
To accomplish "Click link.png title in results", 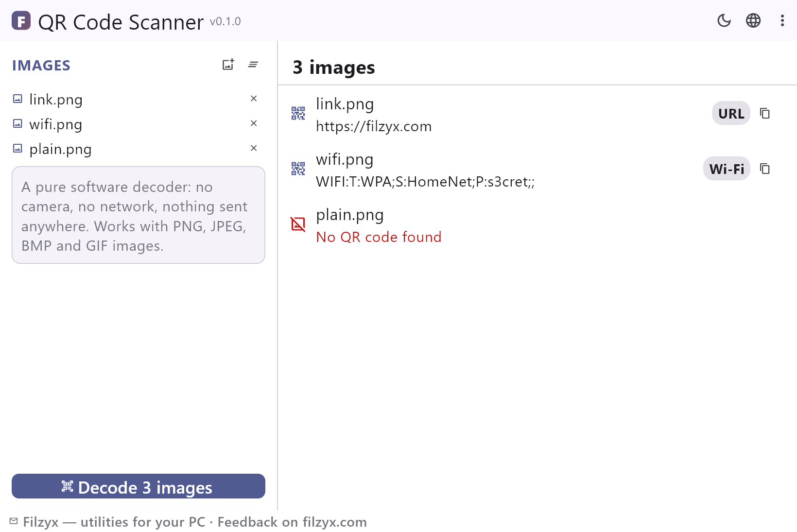I will coord(345,104).
